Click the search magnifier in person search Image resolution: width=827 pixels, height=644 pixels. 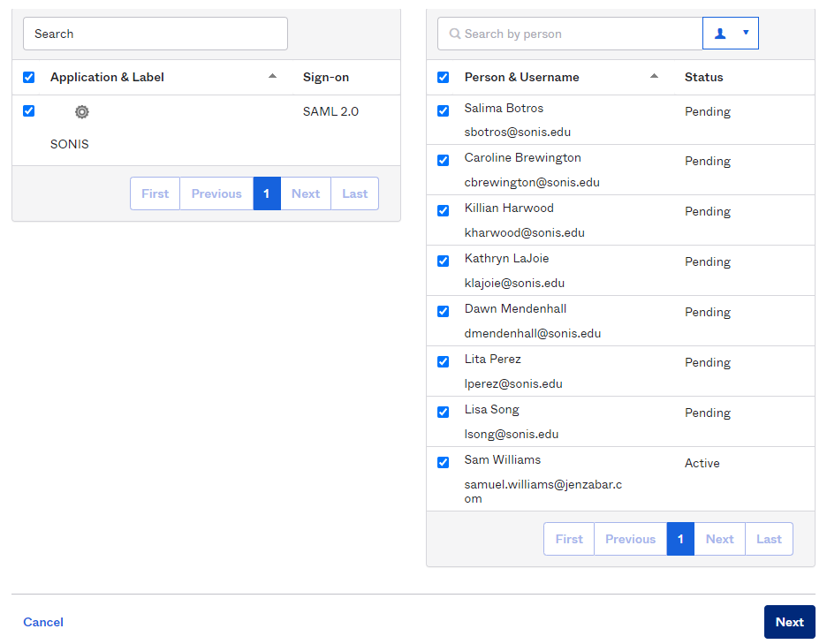454,34
